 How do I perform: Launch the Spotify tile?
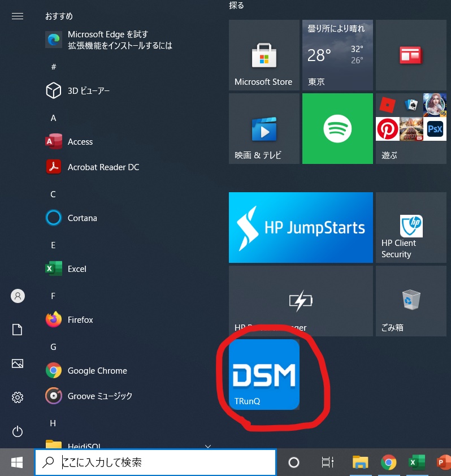[x=337, y=128]
